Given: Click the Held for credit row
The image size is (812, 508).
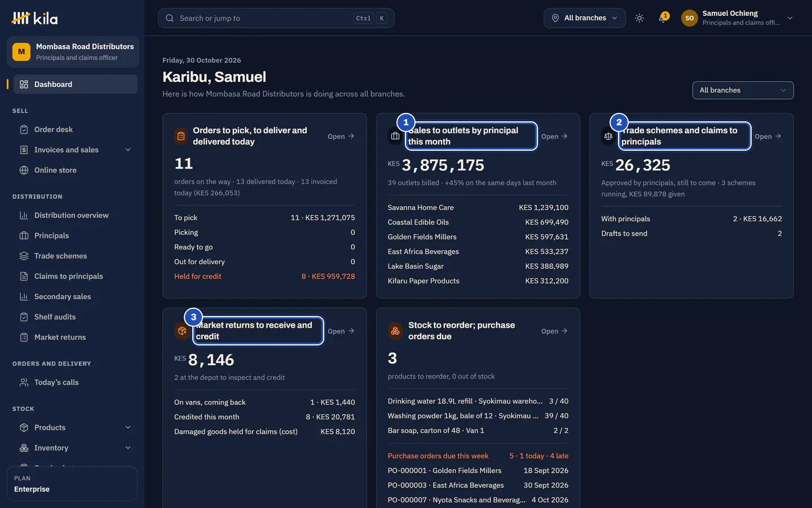Looking at the screenshot, I should (264, 277).
